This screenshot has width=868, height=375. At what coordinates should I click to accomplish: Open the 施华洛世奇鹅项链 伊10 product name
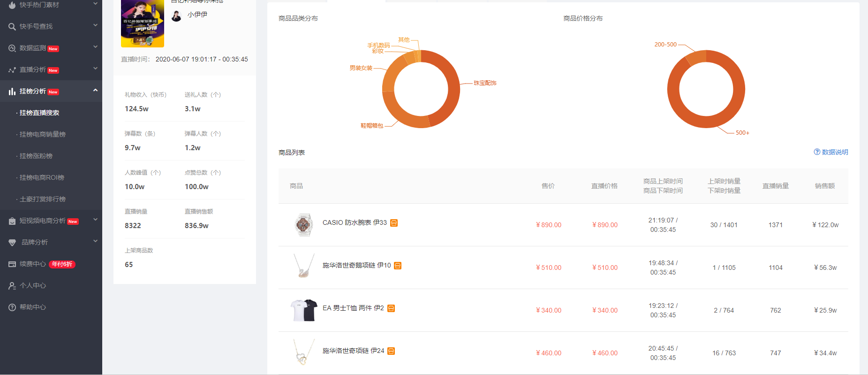tap(356, 265)
